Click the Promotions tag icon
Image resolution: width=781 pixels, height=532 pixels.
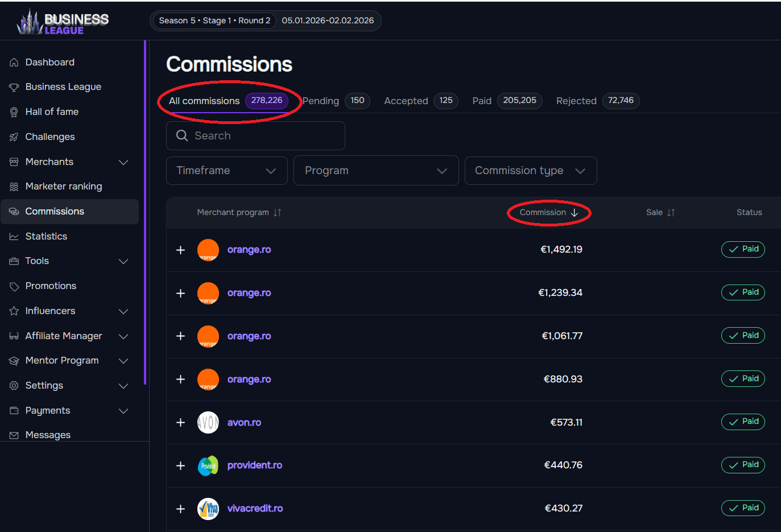click(14, 286)
